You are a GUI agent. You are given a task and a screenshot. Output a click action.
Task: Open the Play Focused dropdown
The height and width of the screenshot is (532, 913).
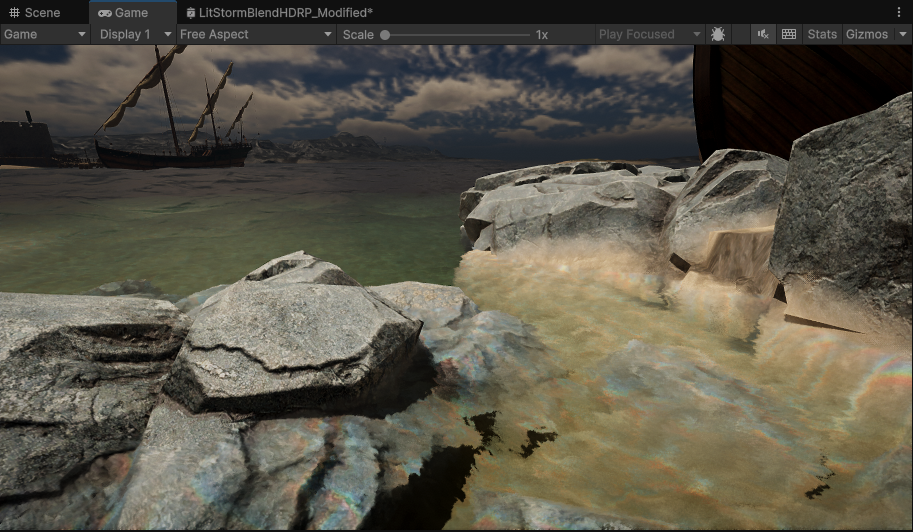tap(649, 34)
